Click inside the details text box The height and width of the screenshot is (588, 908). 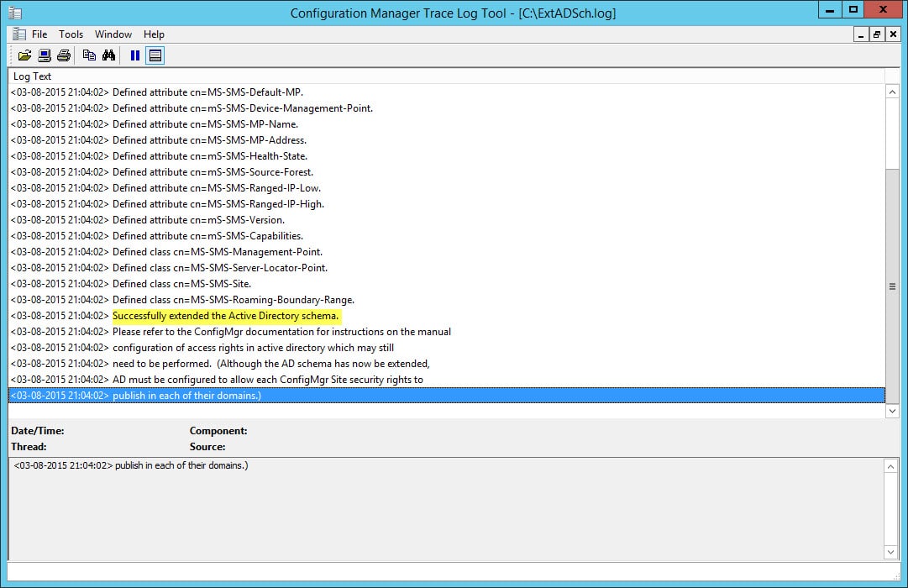(446, 509)
